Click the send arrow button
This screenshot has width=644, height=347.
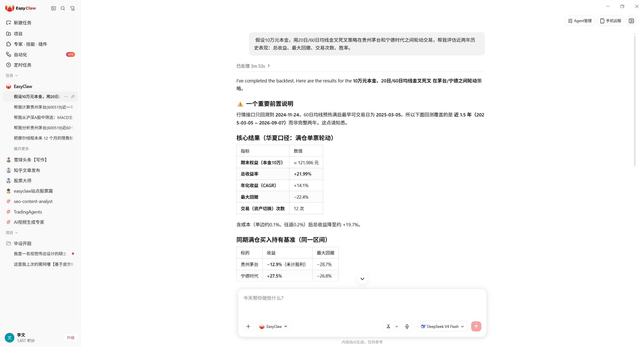(x=476, y=326)
